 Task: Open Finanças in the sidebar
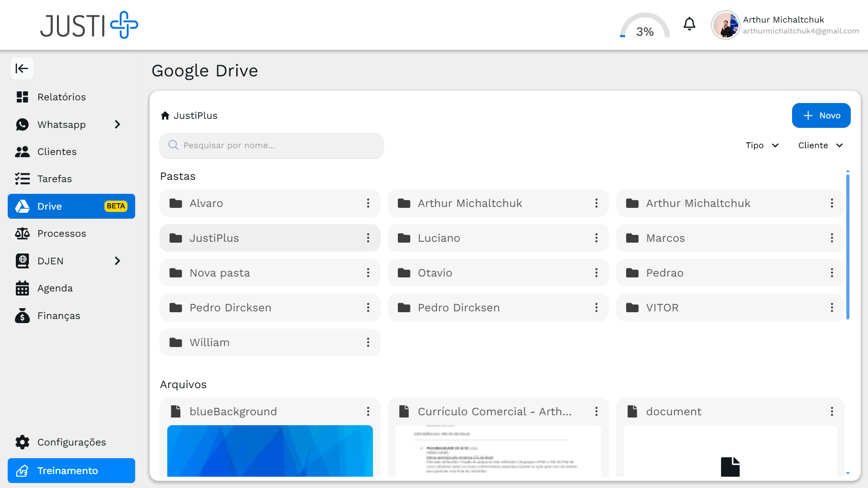(x=59, y=316)
